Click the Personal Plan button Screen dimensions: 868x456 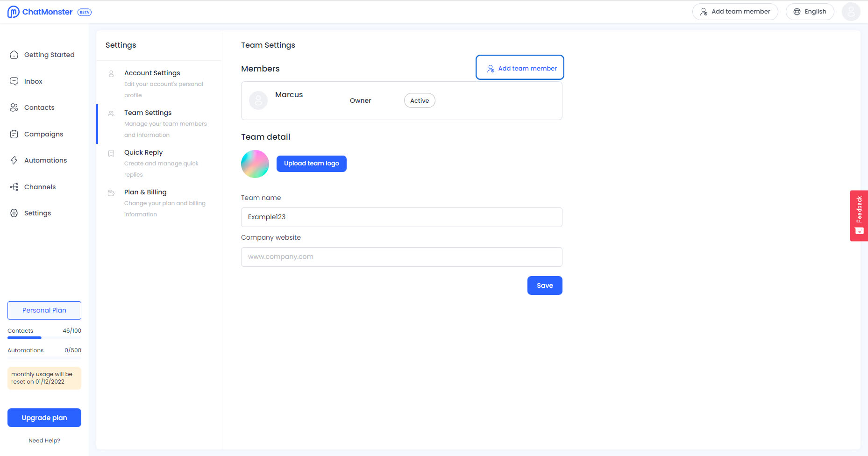pos(44,310)
